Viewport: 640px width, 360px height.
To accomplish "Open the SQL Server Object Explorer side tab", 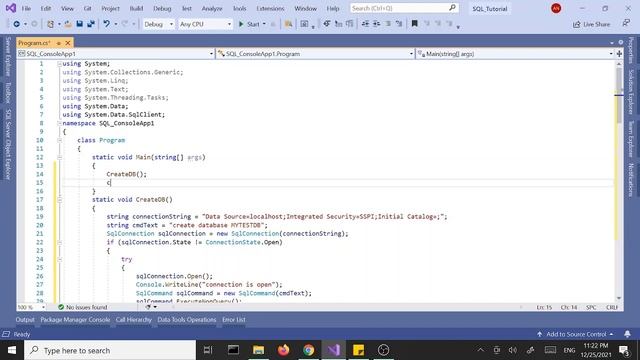I will (8, 144).
